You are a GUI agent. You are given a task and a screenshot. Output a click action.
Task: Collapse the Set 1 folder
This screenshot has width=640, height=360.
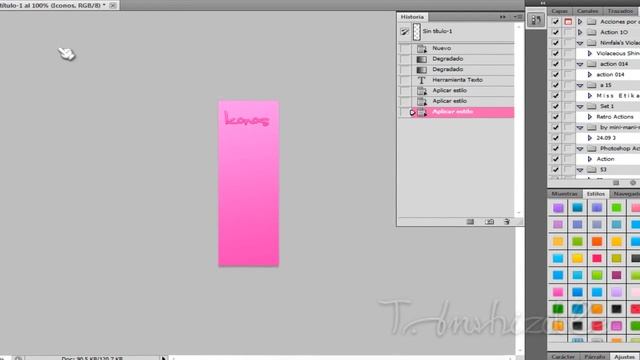coord(580,107)
